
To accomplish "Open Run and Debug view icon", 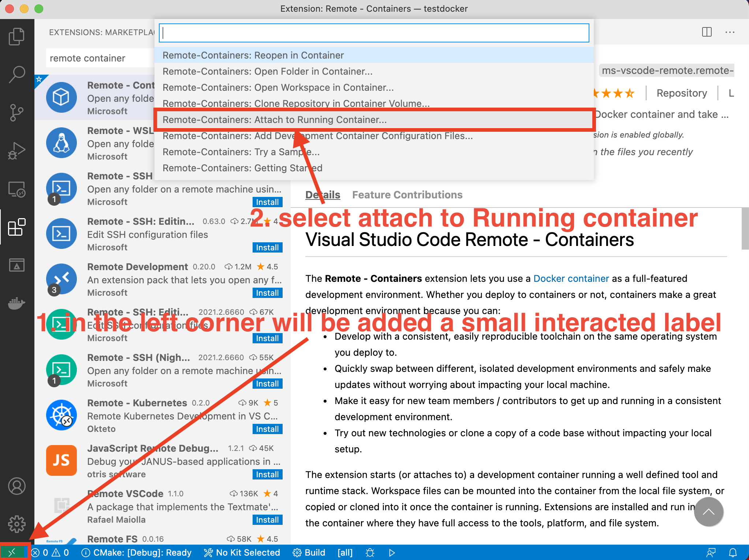I will click(x=16, y=150).
